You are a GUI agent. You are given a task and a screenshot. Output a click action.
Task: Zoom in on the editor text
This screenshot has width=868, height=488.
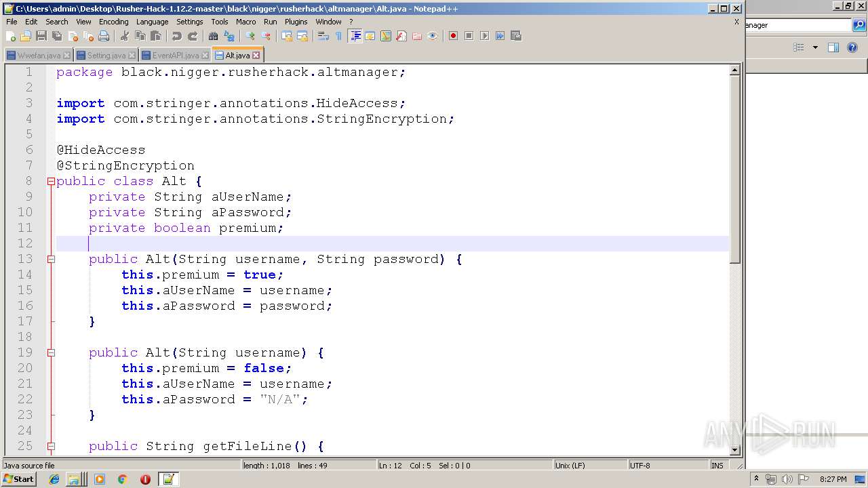tap(250, 36)
